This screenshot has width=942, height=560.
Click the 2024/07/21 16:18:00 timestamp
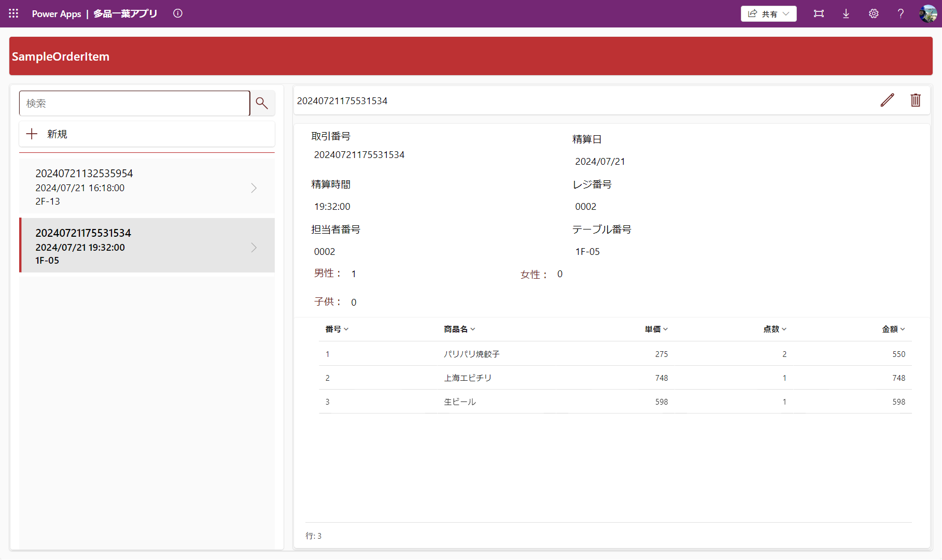point(80,188)
